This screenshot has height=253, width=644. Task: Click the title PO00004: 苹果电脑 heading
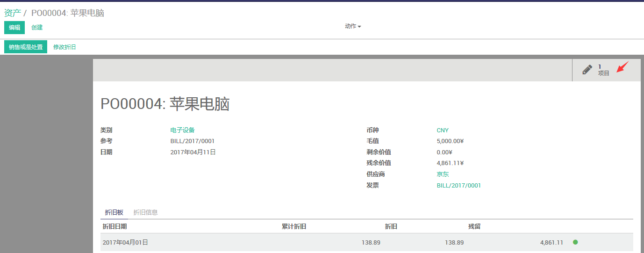tap(165, 104)
